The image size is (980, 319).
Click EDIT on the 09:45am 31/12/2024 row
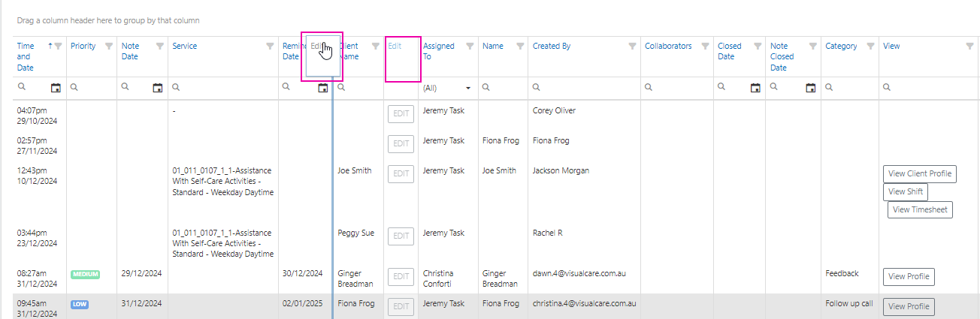pos(401,306)
